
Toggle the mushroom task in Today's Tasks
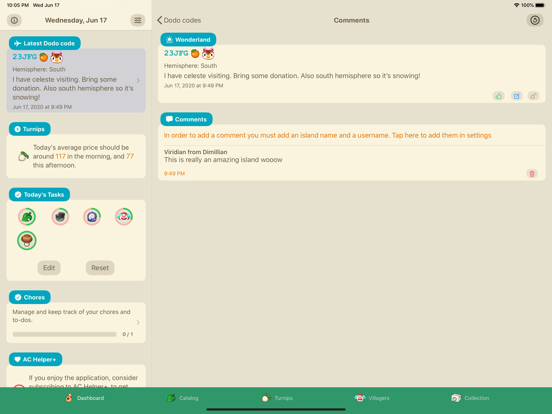tap(27, 240)
